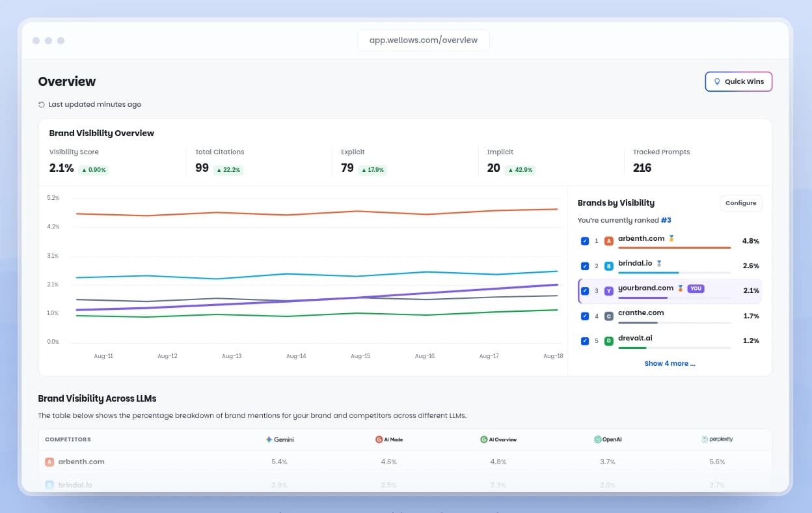
Task: Click the 1.2% value beside drevalt.ai
Action: [x=750, y=340]
